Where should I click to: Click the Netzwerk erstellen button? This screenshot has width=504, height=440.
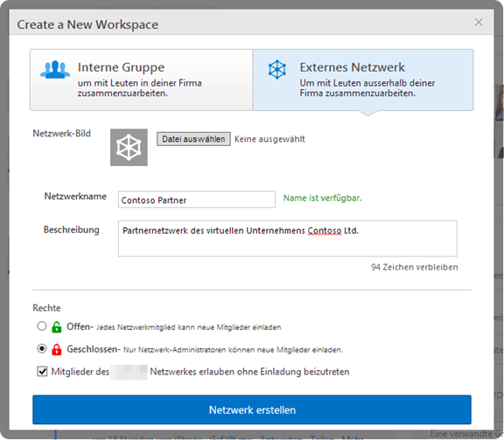click(x=252, y=409)
